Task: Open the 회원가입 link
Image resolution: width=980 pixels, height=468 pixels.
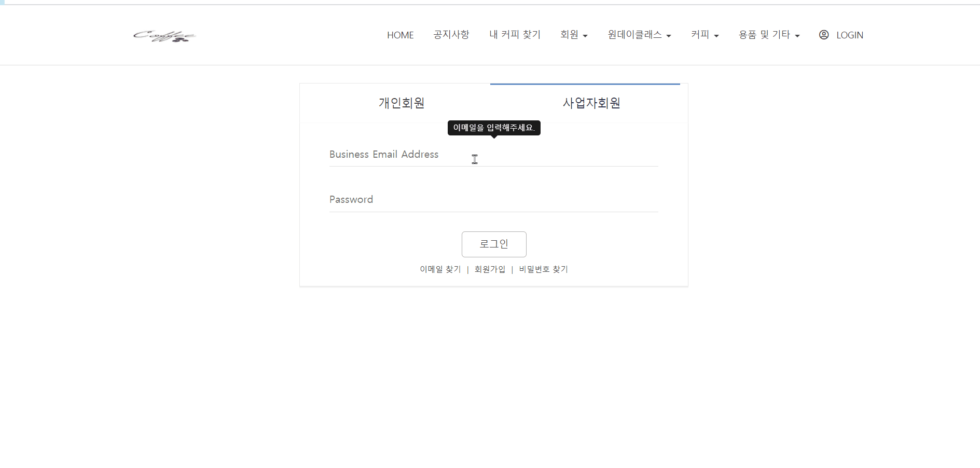Action: 490,269
